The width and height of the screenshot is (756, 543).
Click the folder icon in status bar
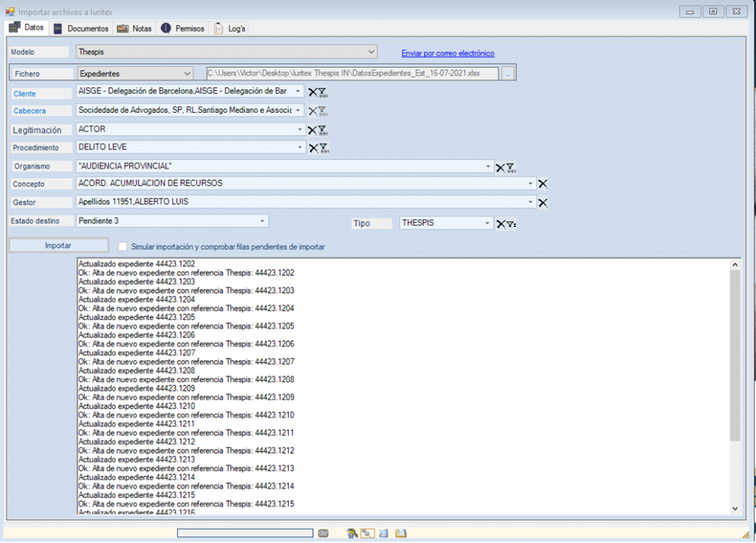click(x=401, y=533)
